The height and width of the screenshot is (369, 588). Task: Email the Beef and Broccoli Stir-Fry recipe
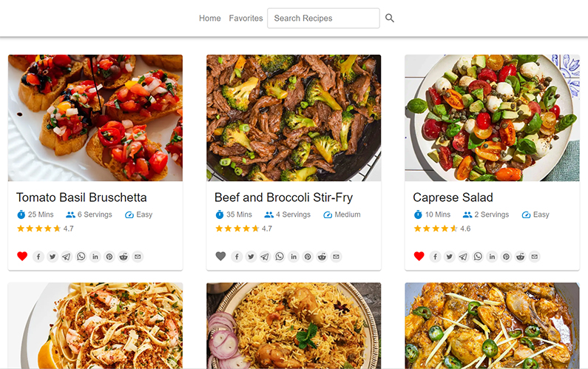pos(336,257)
